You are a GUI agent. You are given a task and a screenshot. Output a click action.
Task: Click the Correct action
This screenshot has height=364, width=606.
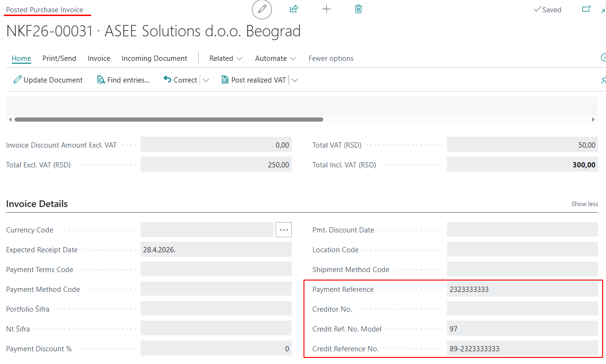[x=180, y=80]
